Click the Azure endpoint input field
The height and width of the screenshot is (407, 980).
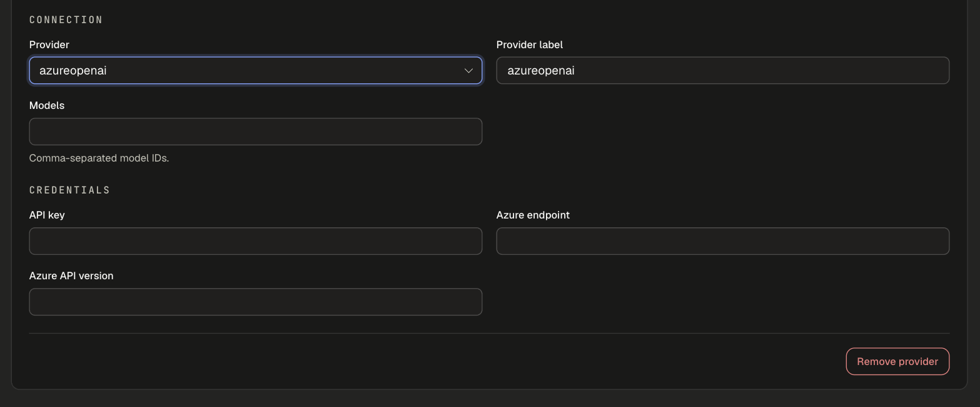[x=723, y=241]
